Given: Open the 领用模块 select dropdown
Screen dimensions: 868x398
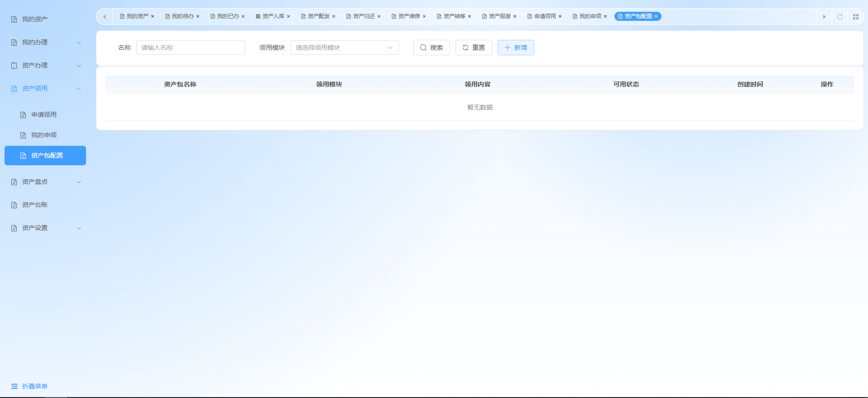Looking at the screenshot, I should click(x=344, y=48).
